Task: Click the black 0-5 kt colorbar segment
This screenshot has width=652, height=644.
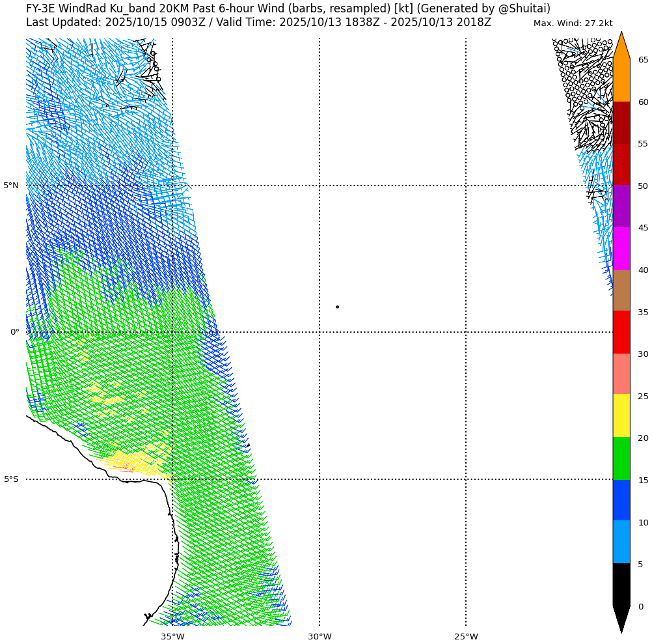Action: coord(621,584)
